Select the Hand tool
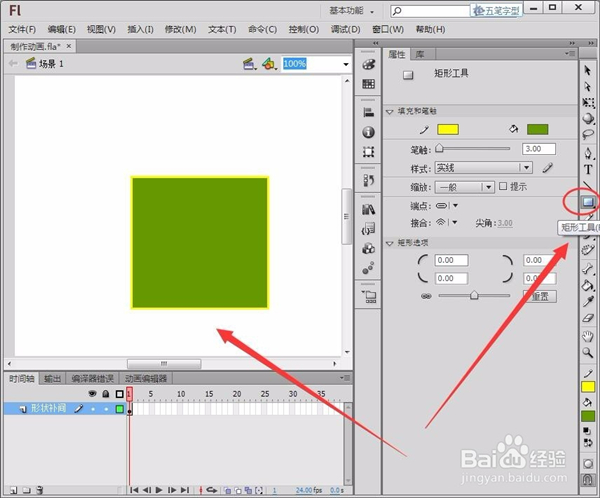This screenshot has width=600, height=498. coord(588,336)
